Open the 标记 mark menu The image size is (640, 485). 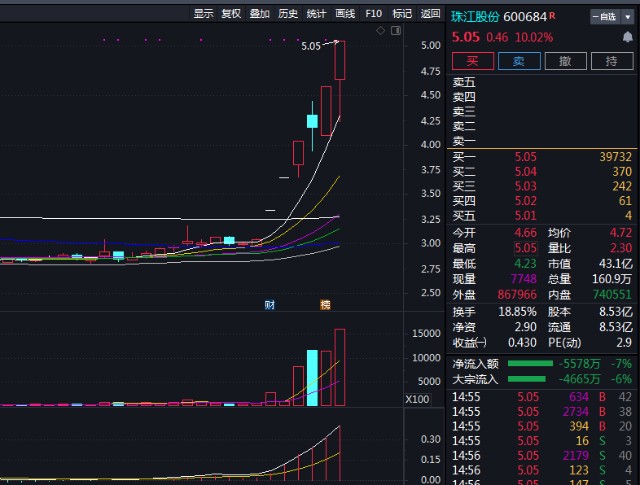tap(402, 14)
